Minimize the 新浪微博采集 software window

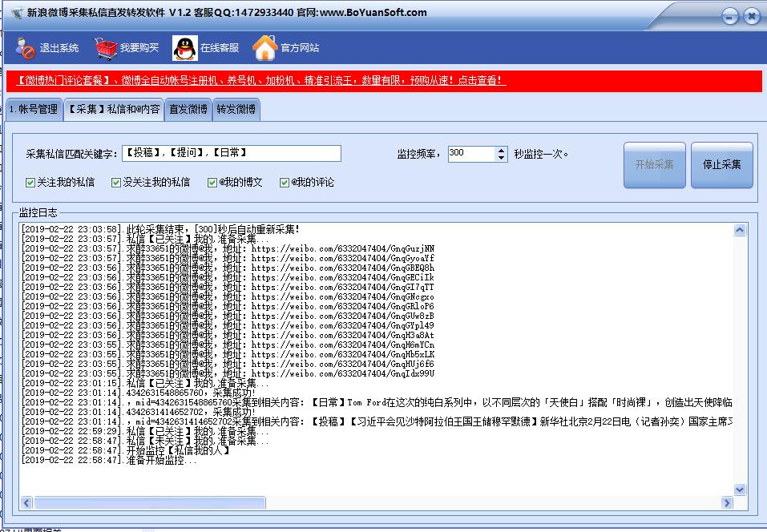[x=730, y=17]
